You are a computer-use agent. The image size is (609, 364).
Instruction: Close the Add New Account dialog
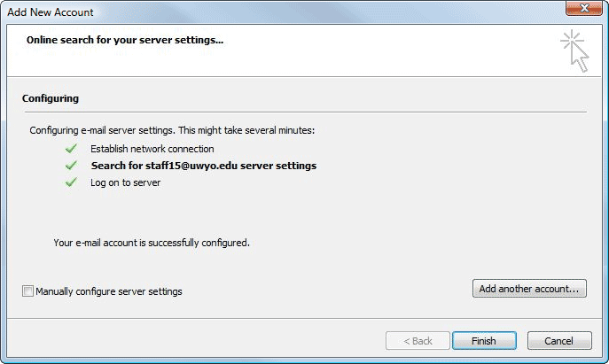[x=584, y=8]
